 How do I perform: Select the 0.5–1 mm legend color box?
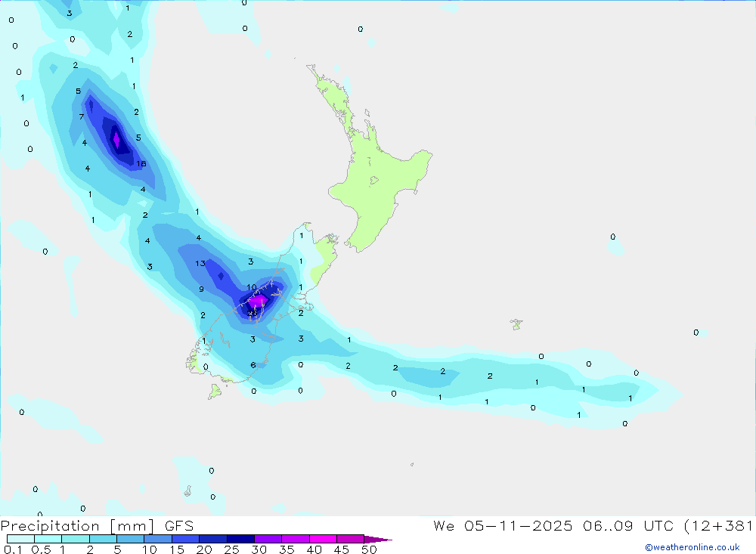[48, 539]
